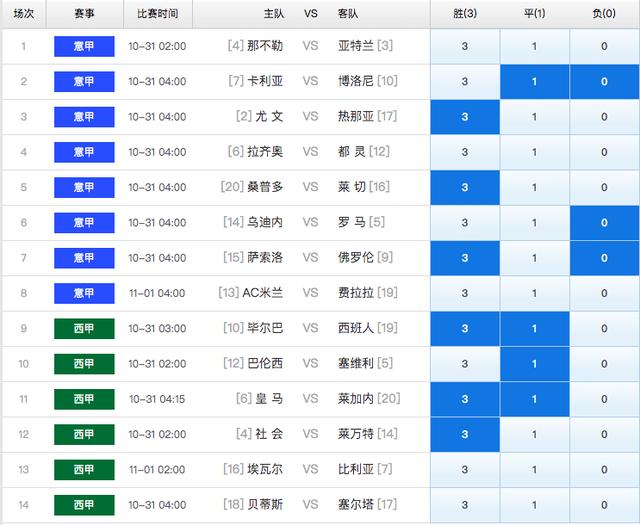Select loss (0) for 毕尔巴 vs 西班人
The image size is (640, 525).
604,329
